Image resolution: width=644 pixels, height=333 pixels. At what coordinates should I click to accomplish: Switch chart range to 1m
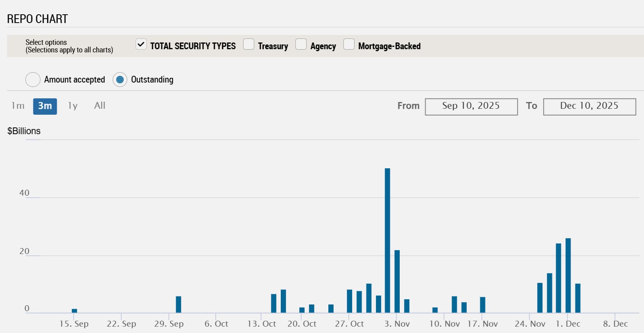[x=18, y=106]
